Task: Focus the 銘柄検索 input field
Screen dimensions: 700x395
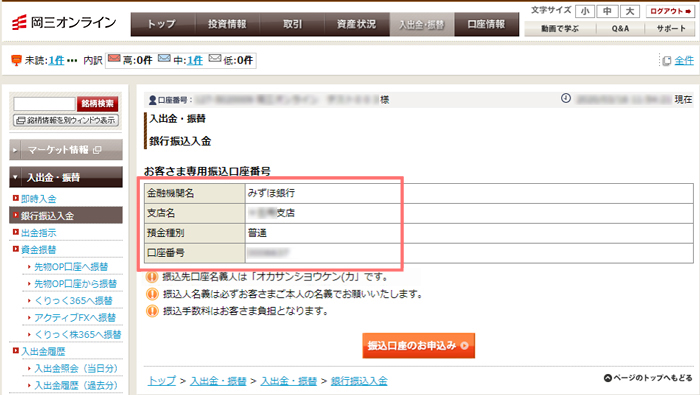Action: 44,104
